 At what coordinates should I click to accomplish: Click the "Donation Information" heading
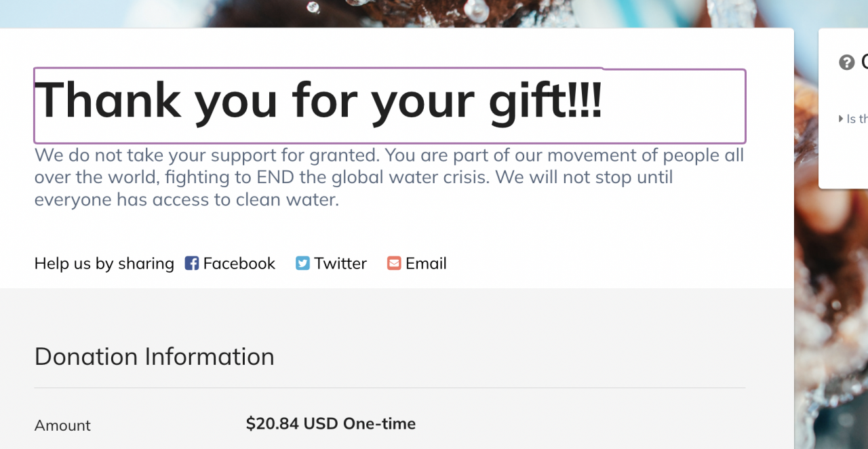tap(155, 356)
